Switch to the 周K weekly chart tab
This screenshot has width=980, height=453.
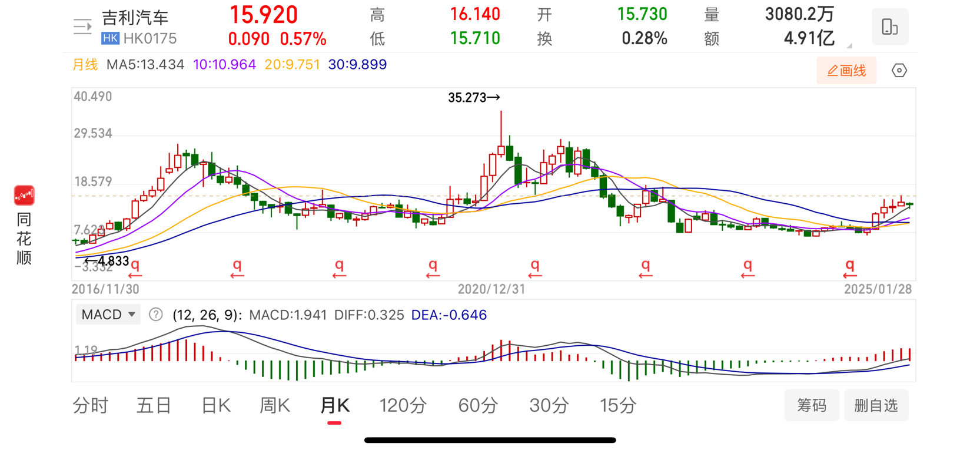[x=275, y=405]
